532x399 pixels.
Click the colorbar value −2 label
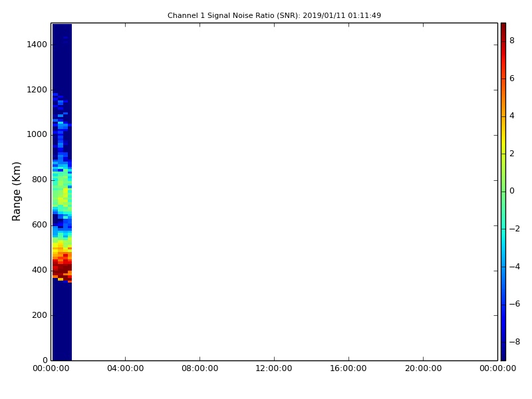[515, 229]
